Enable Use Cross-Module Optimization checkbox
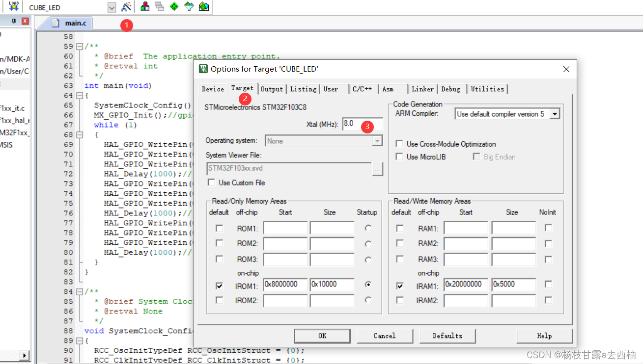This screenshot has height=364, width=643. pos(399,144)
